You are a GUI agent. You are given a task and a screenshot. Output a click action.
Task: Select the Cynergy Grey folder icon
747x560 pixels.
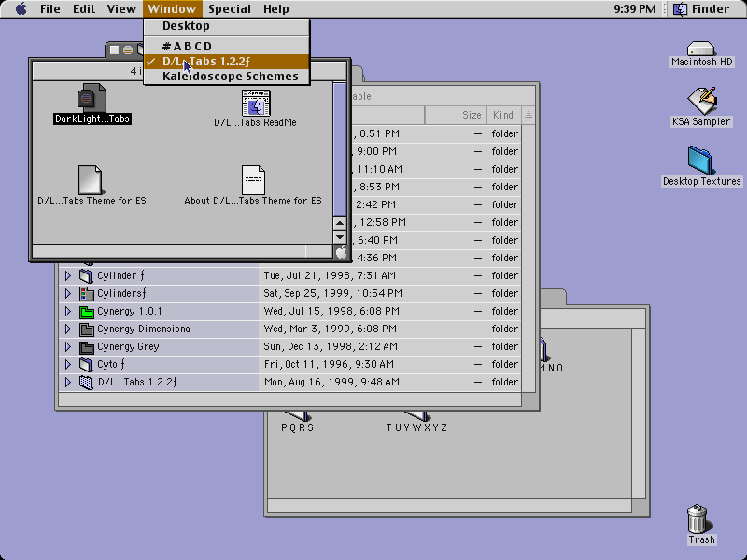pos(86,346)
